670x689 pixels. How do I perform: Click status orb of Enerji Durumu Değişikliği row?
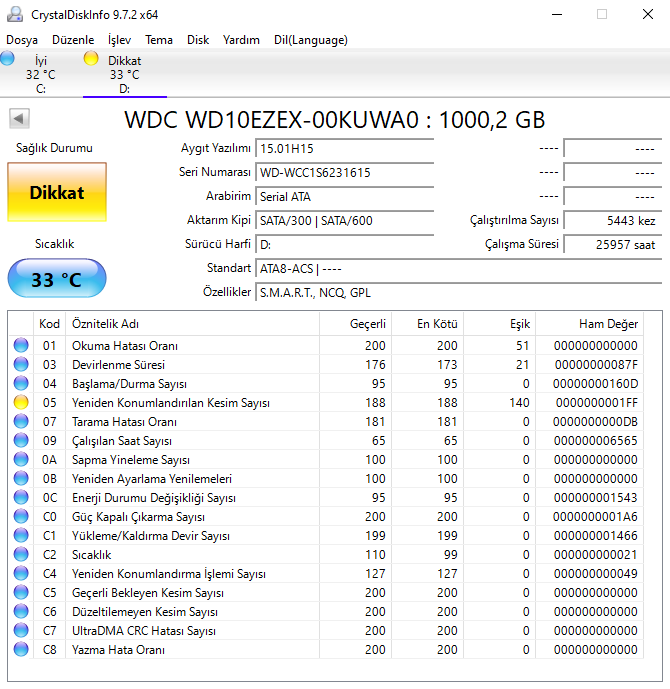[21, 497]
